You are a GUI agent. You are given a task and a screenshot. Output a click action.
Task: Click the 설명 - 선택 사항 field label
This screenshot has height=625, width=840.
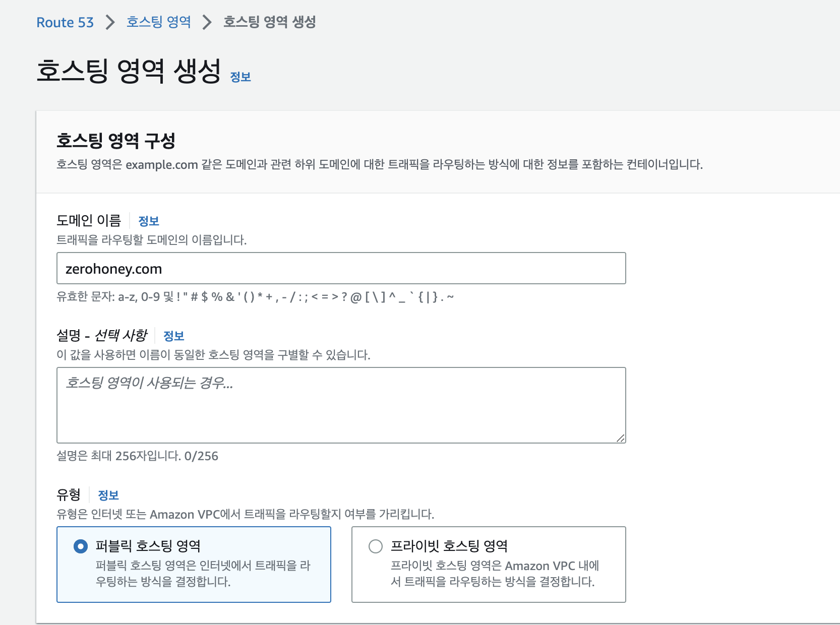[101, 335]
